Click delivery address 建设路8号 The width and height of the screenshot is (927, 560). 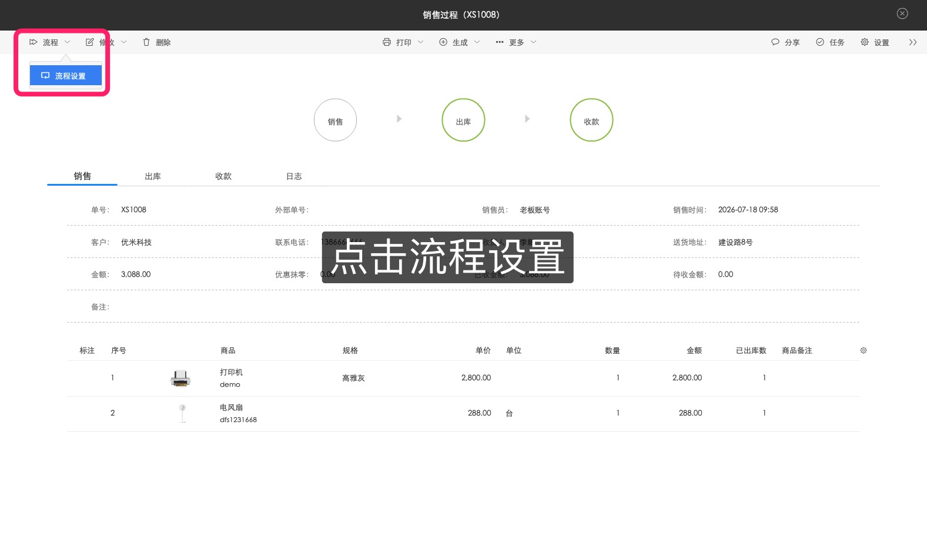coord(735,242)
